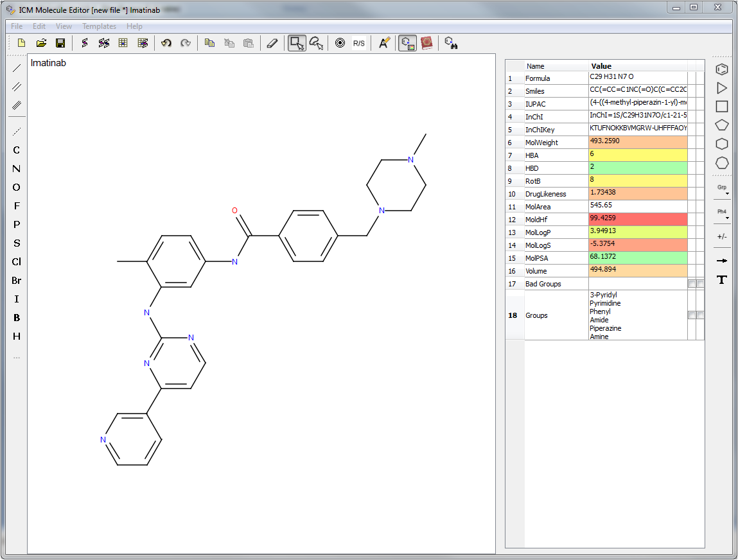Click the Value column header
Screen dimensions: 738x560
[638, 66]
